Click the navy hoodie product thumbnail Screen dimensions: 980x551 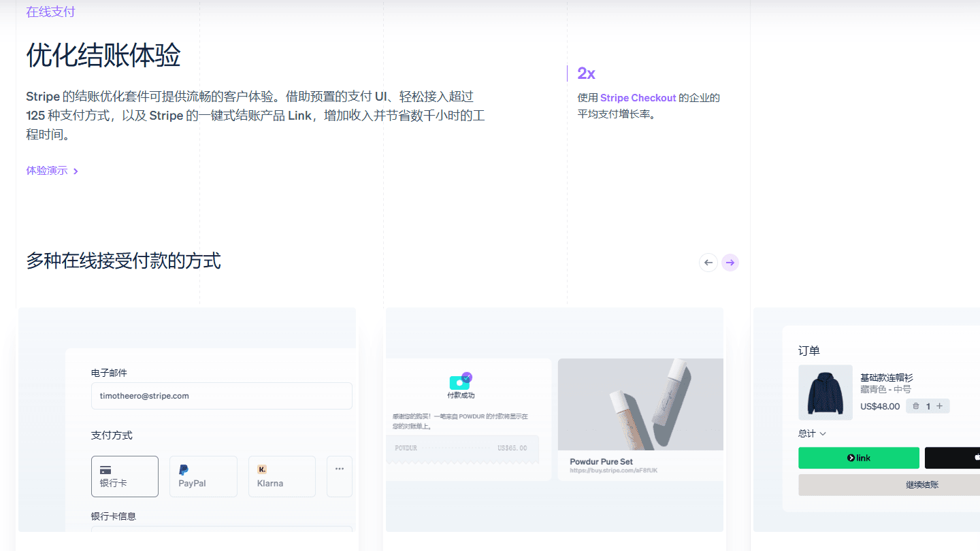click(x=826, y=393)
